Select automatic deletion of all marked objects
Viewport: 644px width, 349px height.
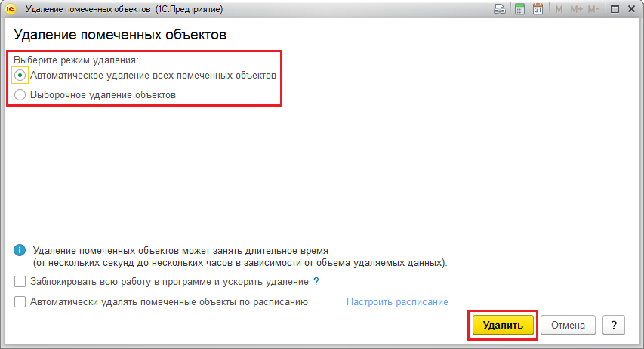click(x=20, y=76)
